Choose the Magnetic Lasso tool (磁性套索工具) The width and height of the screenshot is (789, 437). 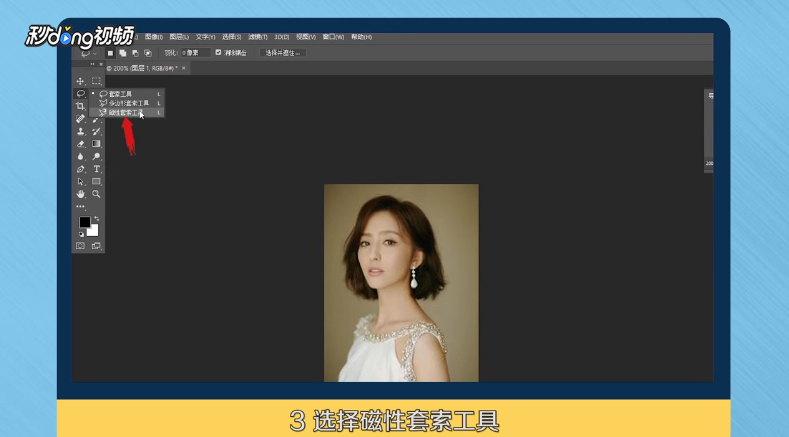click(x=127, y=113)
